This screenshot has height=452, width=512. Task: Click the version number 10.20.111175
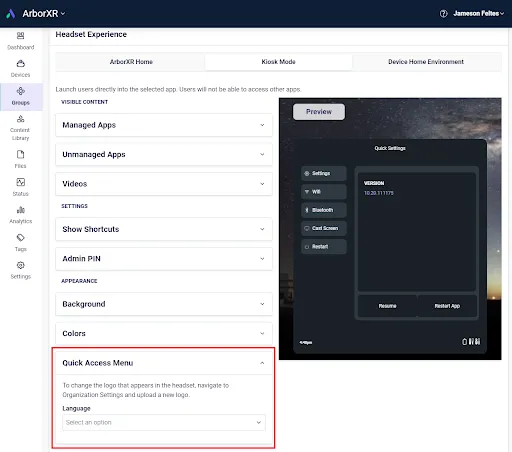tap(379, 193)
